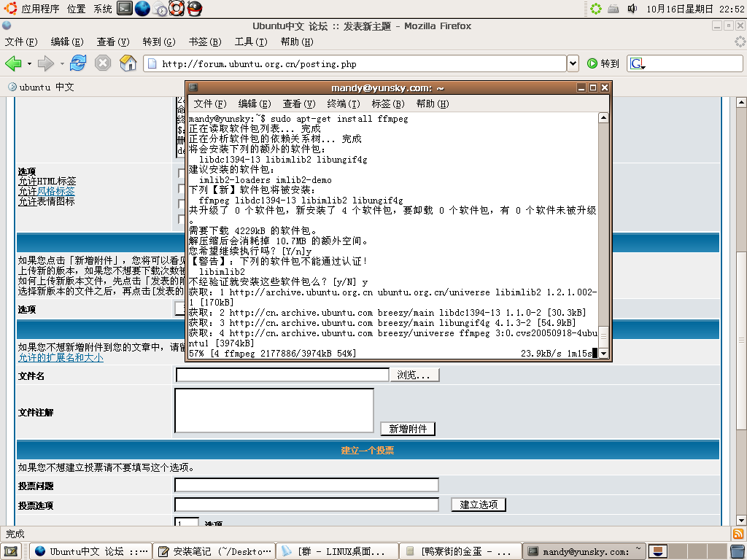Open the terminal 终端(T) menu

344,104
